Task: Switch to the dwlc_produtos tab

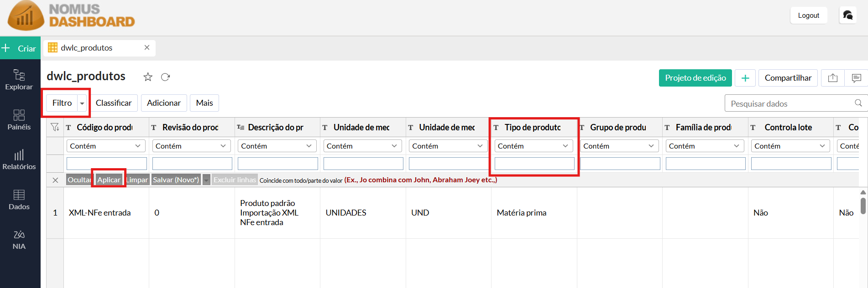Action: (87, 48)
